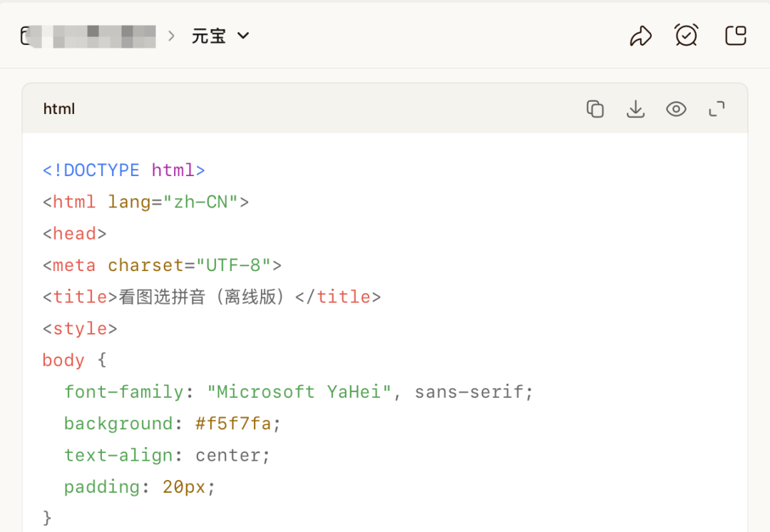Click the folder icon before the breadcrumb
770x532 pixels.
pos(26,36)
